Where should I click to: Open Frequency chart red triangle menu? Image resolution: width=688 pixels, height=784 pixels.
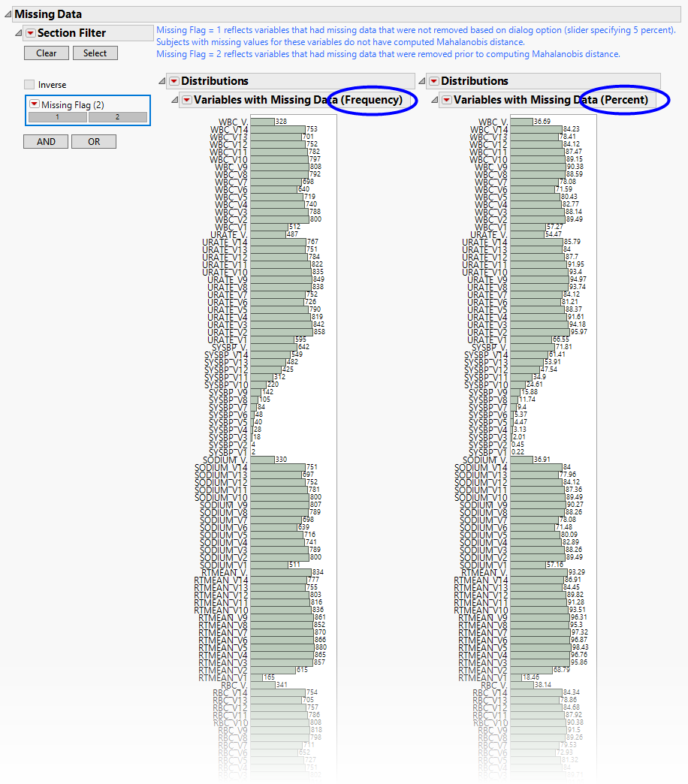point(186,100)
